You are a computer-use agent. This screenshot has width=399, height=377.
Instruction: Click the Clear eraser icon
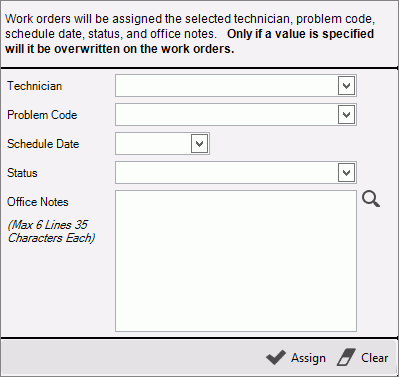click(346, 358)
